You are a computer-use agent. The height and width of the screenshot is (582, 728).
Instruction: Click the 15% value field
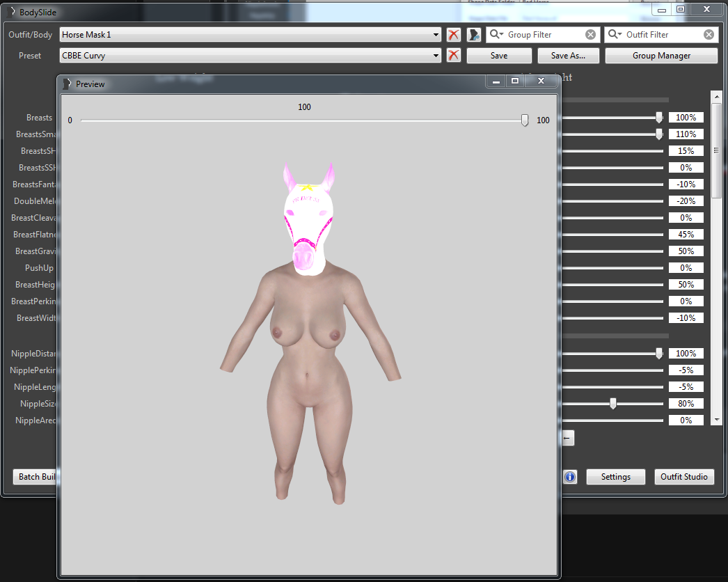point(686,151)
